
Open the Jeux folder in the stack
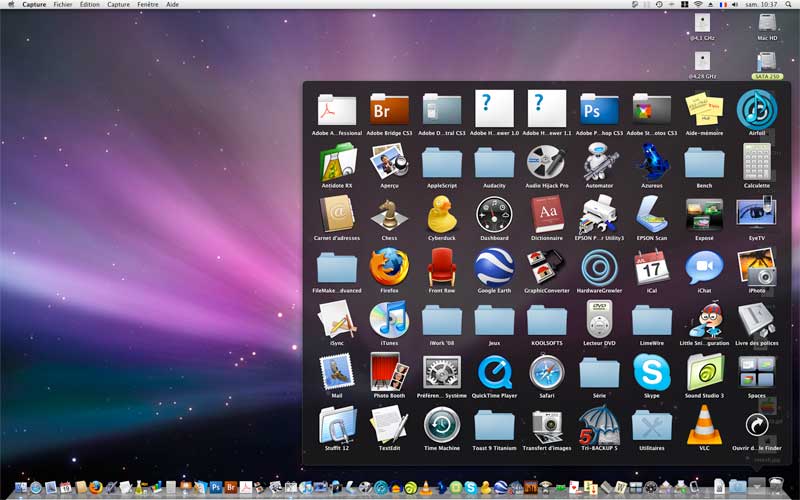click(494, 319)
